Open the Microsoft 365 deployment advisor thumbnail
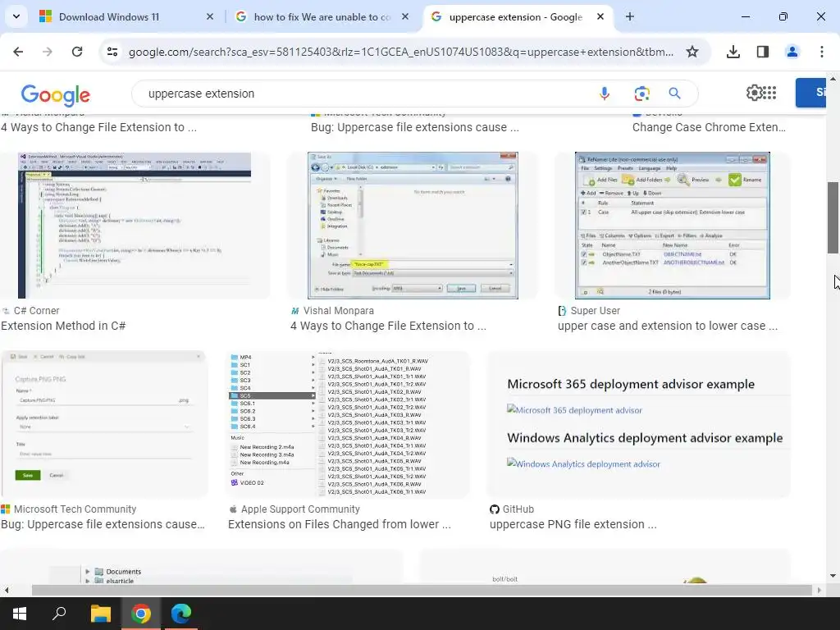The height and width of the screenshot is (630, 840). click(638, 424)
